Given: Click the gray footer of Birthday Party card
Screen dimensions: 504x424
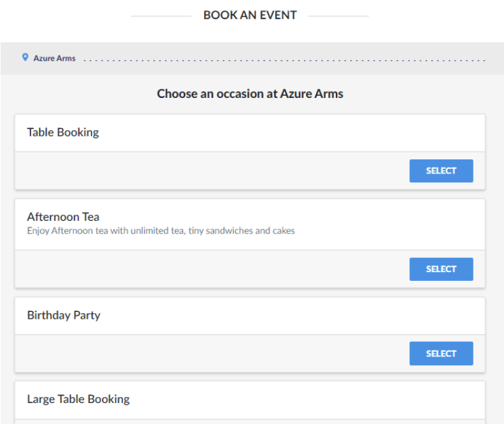Looking at the screenshot, I should 203,353.
